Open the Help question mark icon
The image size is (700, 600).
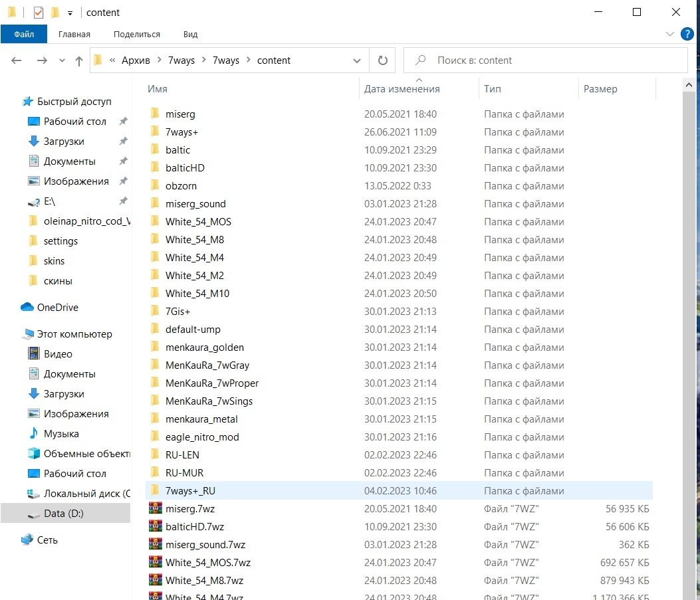point(687,33)
